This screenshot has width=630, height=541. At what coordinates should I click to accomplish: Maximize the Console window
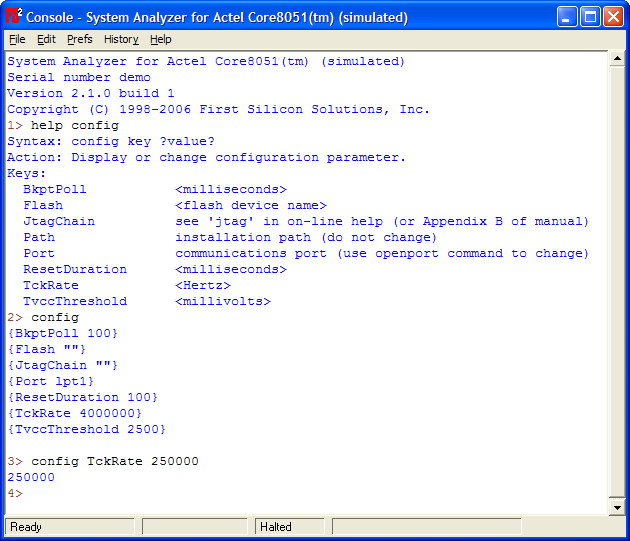[x=590, y=17]
